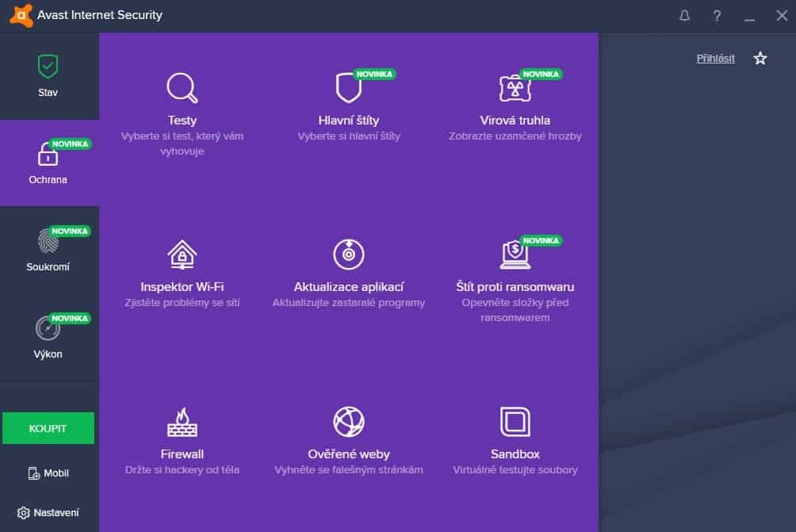The width and height of the screenshot is (796, 532).
Task: Click the Mobil phone icon
Action: click(x=33, y=473)
